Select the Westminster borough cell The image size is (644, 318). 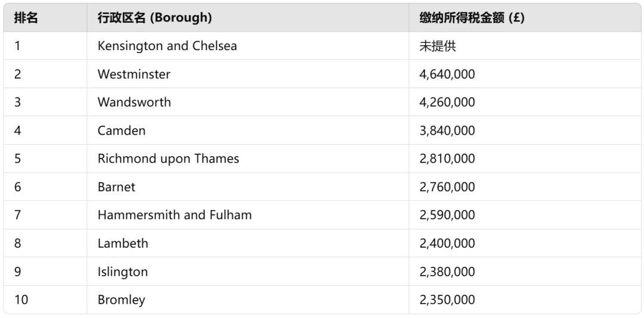[247, 74]
